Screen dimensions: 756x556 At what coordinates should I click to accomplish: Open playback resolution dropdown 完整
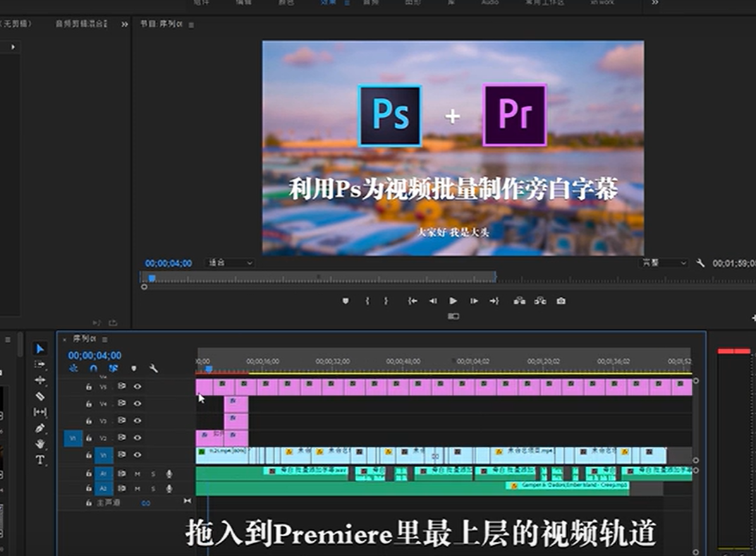(664, 262)
